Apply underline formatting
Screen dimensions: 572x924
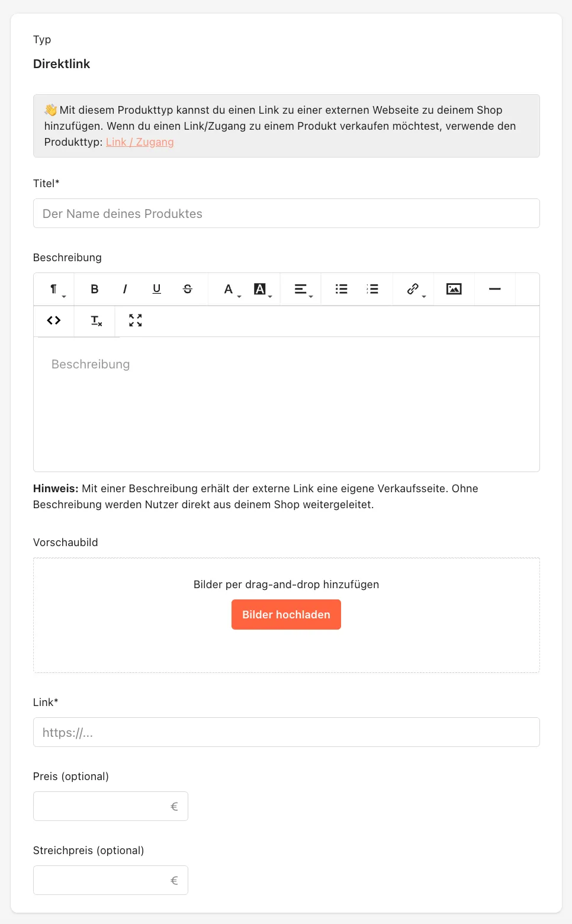coord(156,289)
